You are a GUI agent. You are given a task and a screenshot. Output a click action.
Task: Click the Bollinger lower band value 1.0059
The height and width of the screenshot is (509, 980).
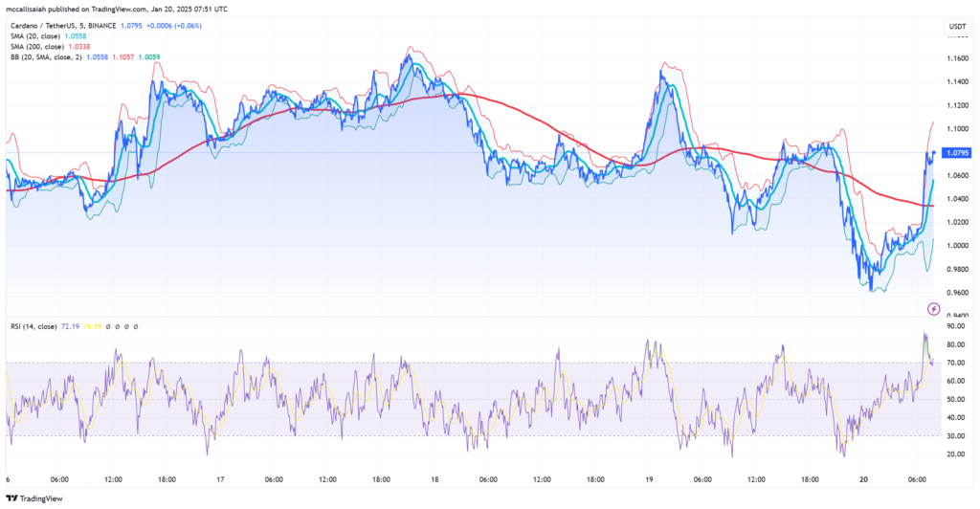click(149, 56)
